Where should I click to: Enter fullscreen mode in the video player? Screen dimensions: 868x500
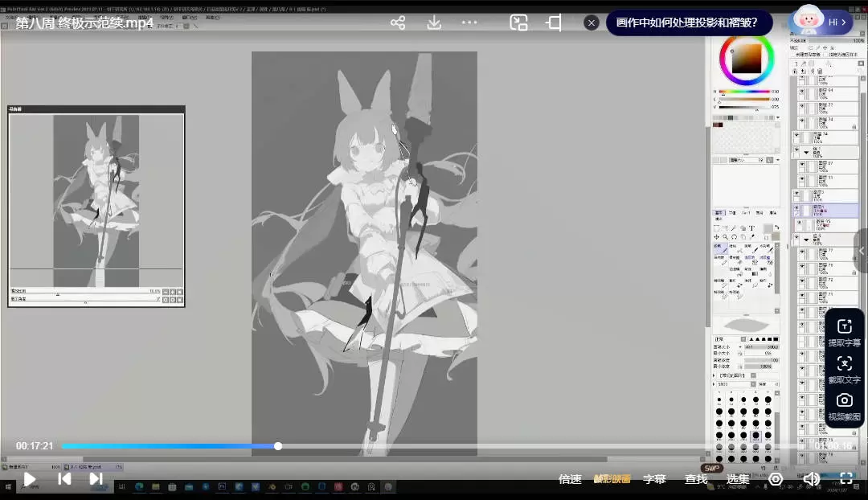pyautogui.click(x=846, y=479)
